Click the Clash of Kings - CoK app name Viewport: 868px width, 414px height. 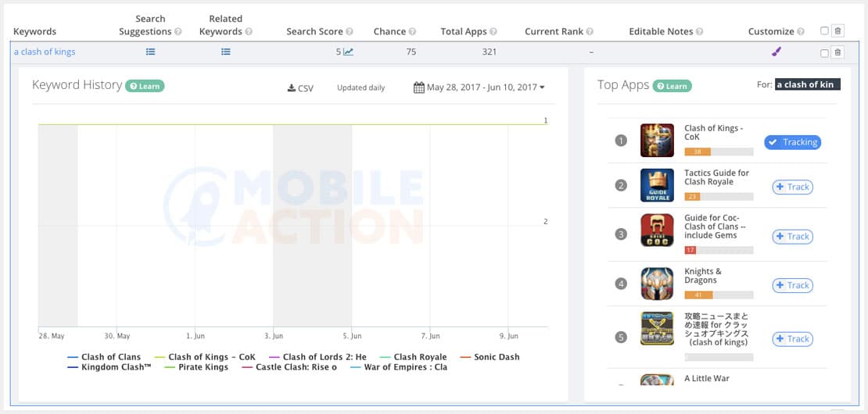tap(712, 133)
